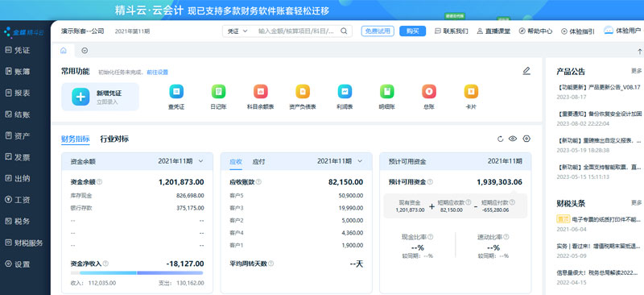Open announcement 产品更新公告_V08.17

pos(599,87)
